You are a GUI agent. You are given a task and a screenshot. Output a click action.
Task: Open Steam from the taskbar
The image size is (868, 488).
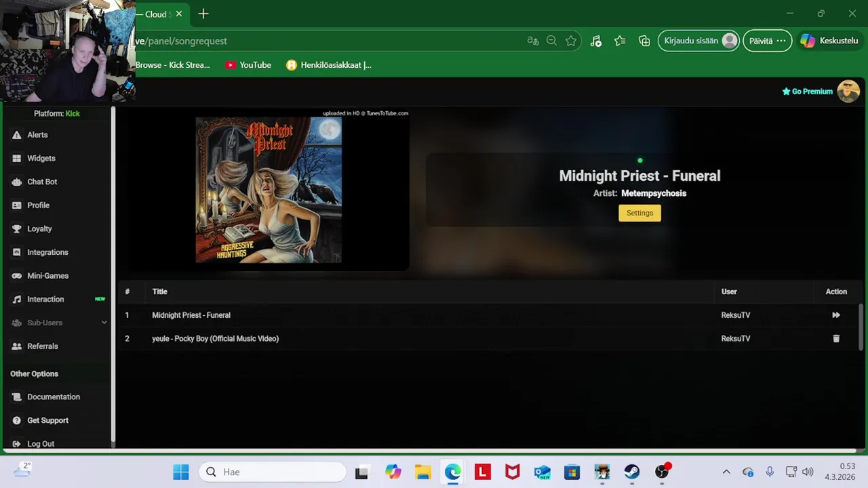632,472
